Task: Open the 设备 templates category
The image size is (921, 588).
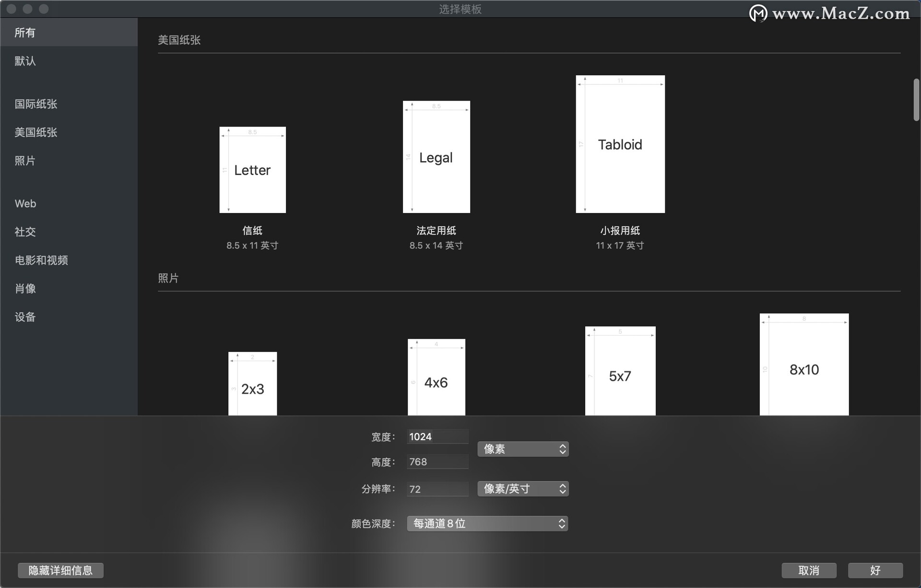Action: tap(25, 317)
